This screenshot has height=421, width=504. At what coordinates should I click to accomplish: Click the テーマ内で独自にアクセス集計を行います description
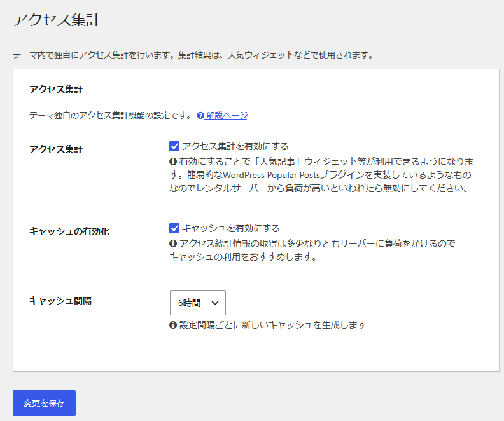point(193,55)
